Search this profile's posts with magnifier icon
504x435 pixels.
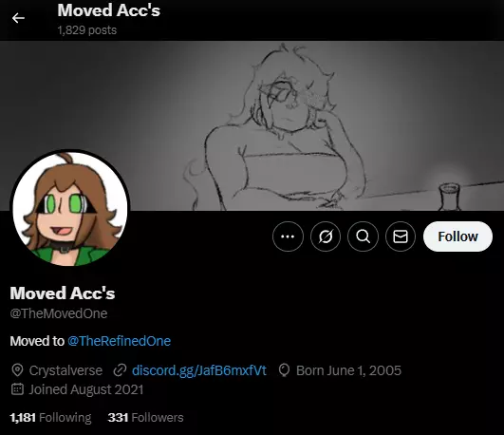click(x=363, y=236)
